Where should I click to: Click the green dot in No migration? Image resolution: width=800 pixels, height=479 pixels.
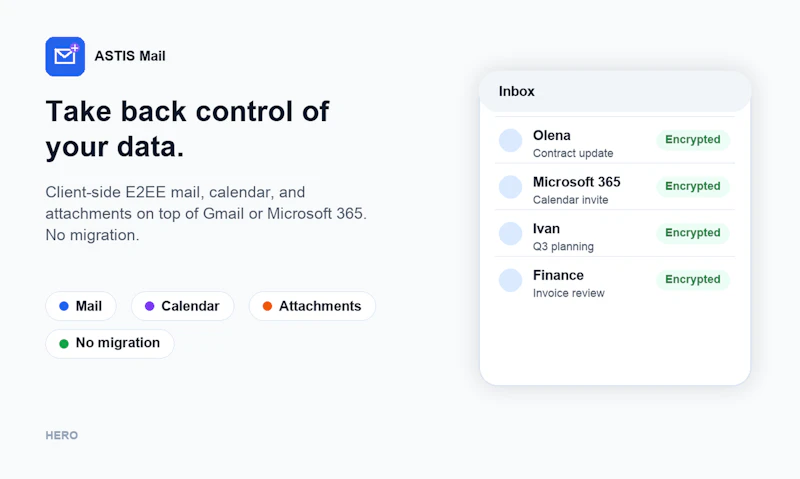coord(64,343)
